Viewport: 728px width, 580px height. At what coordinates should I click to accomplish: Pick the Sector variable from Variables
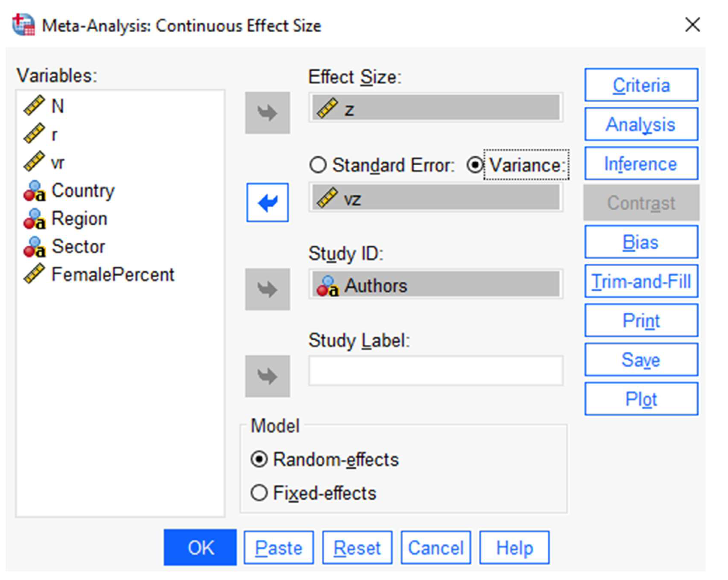[x=78, y=246]
